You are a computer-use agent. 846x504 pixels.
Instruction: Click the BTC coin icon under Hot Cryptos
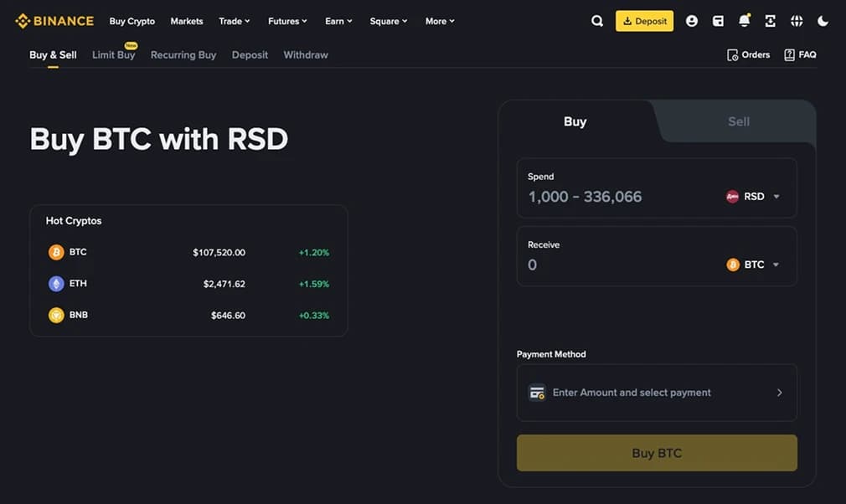click(55, 251)
